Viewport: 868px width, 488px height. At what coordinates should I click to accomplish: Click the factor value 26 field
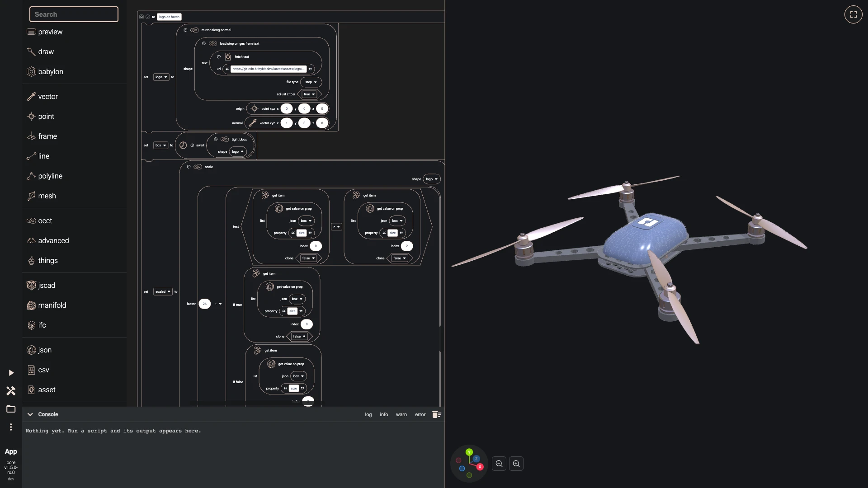[204, 304]
